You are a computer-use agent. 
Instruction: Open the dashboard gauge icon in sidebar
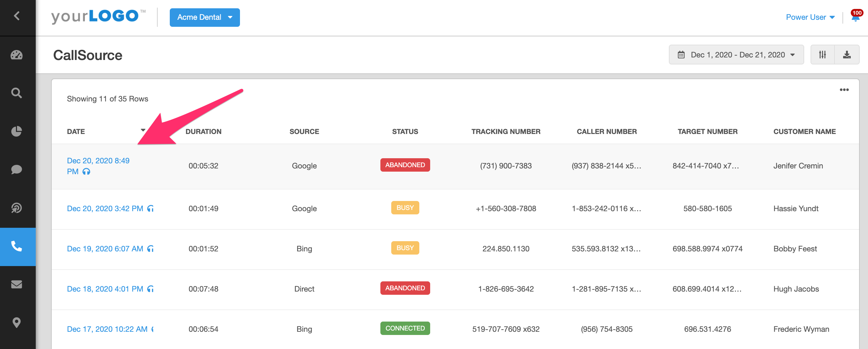pos(17,55)
